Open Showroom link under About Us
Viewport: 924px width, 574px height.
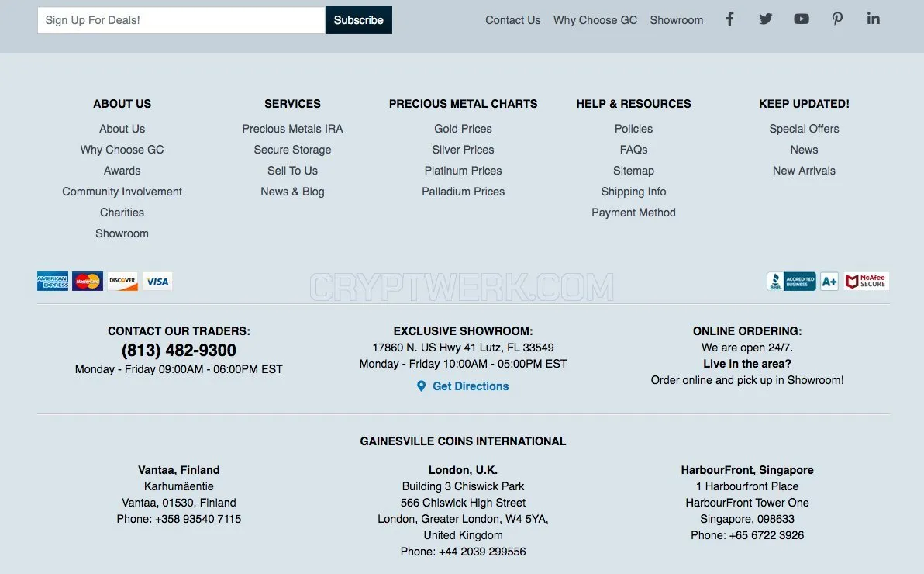click(x=122, y=233)
